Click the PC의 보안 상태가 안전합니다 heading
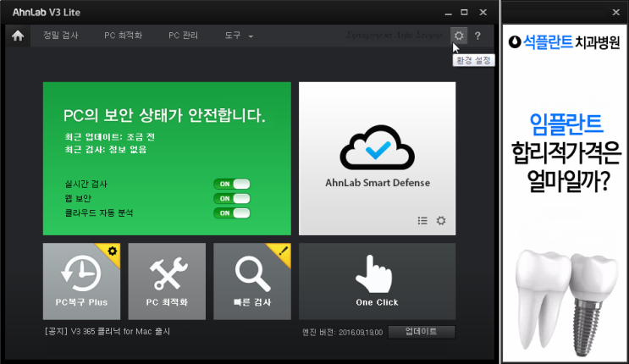The image size is (629, 364). click(164, 116)
